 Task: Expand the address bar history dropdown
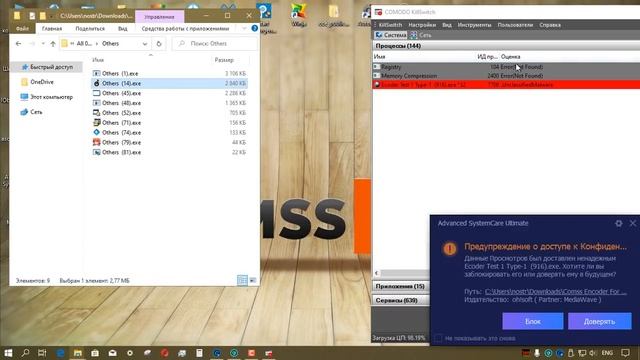[x=145, y=43]
